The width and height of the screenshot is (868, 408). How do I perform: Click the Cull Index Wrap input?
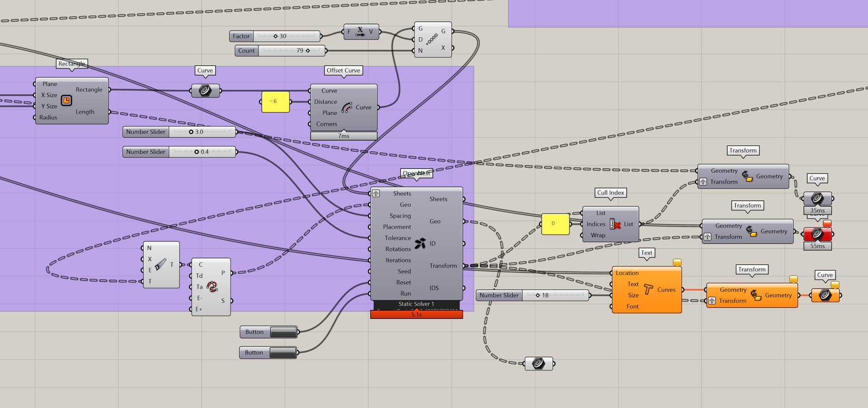point(598,235)
